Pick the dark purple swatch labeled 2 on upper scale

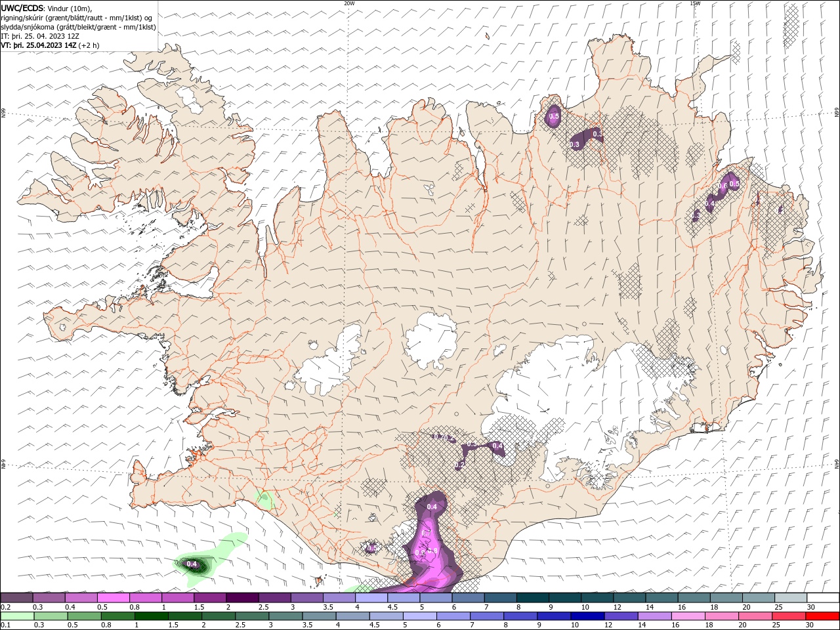point(242,598)
